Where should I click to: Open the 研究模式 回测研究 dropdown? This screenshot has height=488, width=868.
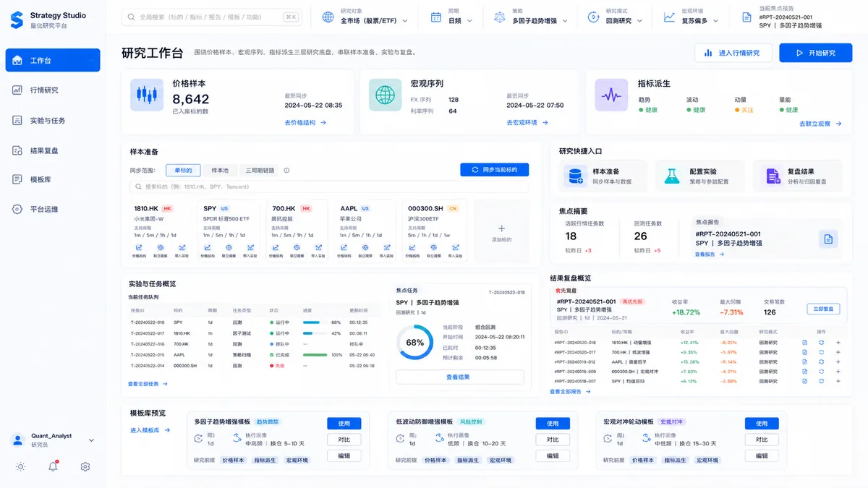[x=616, y=17]
